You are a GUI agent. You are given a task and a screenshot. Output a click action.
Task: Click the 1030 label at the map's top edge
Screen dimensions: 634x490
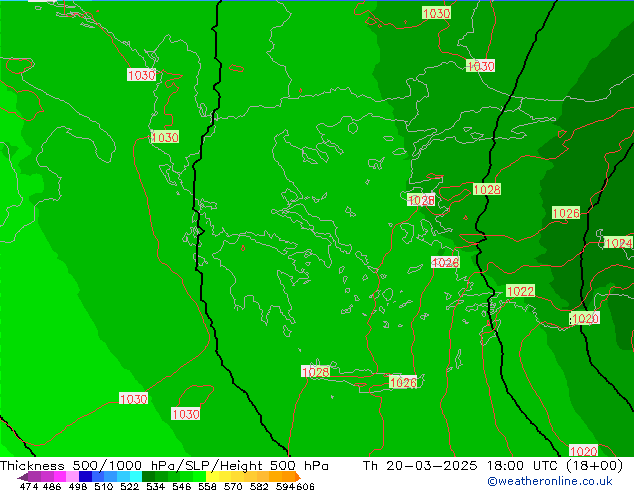436,13
